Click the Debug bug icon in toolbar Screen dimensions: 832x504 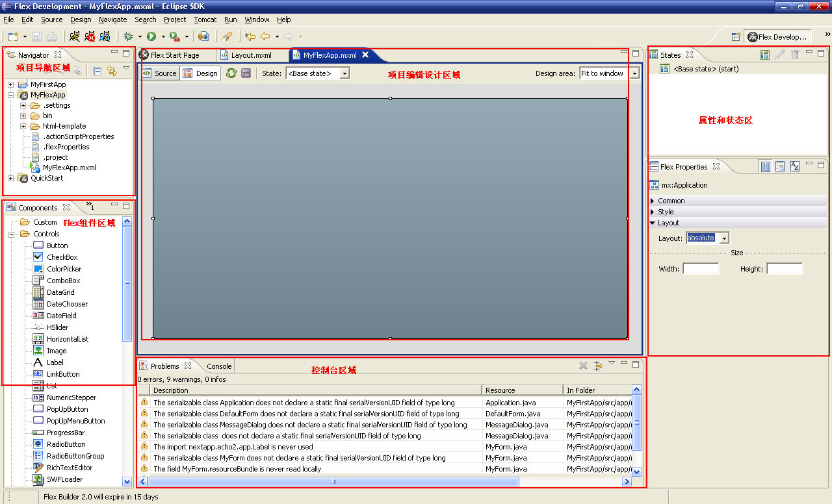129,36
